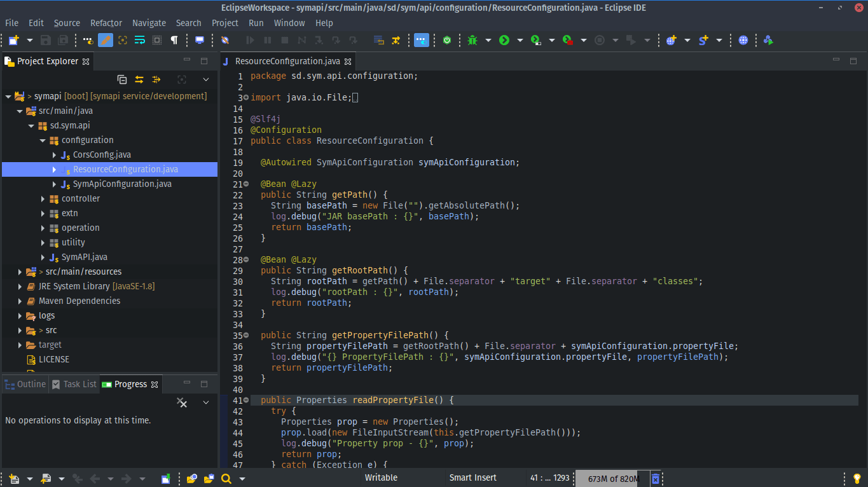Image resolution: width=868 pixels, height=487 pixels.
Task: Open the Coverage run tool
Action: 535,40
